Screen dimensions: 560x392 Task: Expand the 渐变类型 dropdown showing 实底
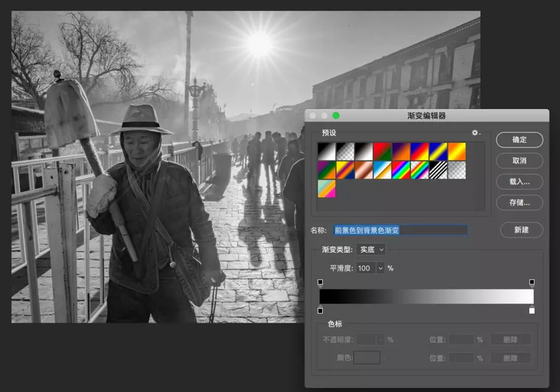(x=371, y=250)
